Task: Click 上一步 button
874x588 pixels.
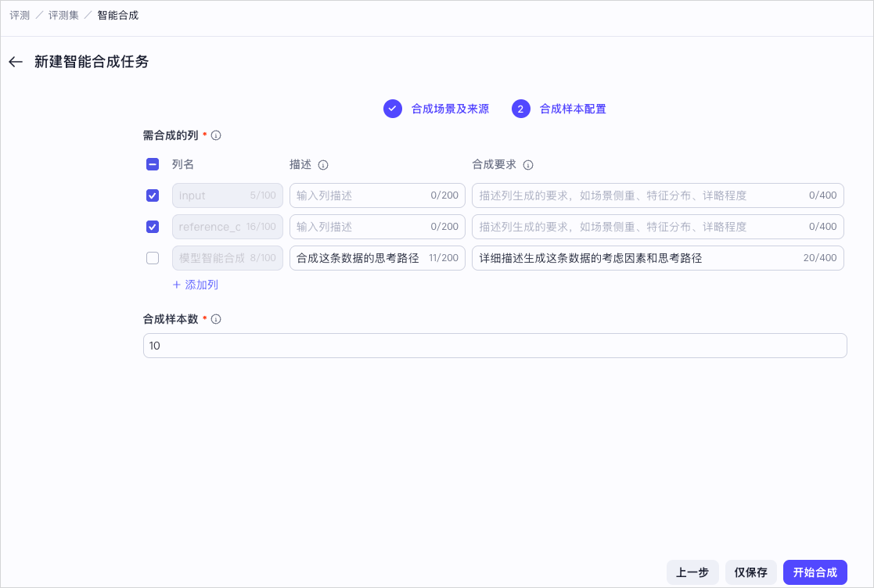Action: pos(692,572)
